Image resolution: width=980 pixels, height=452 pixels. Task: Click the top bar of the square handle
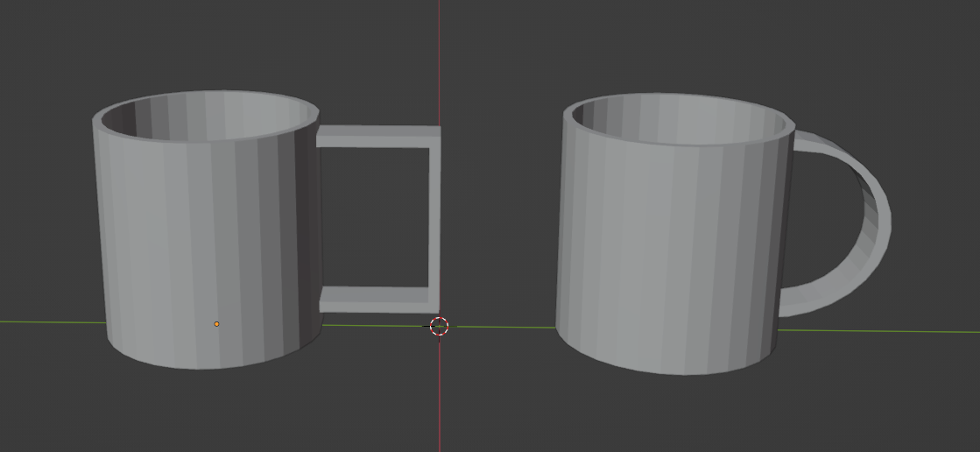click(x=378, y=137)
